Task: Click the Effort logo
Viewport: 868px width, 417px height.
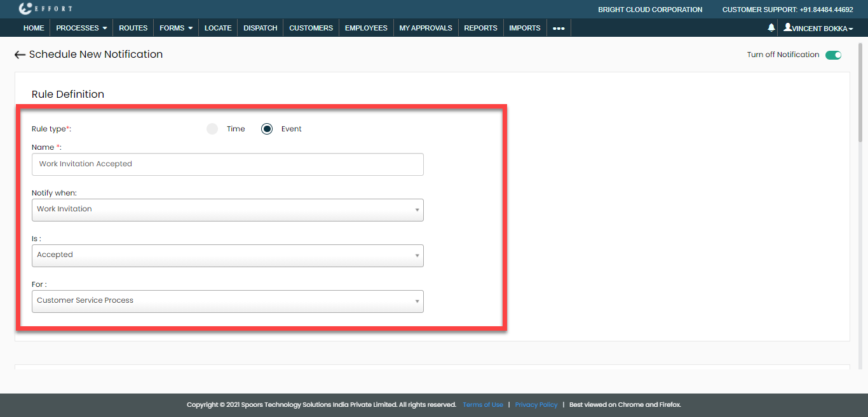Action: pyautogui.click(x=46, y=9)
